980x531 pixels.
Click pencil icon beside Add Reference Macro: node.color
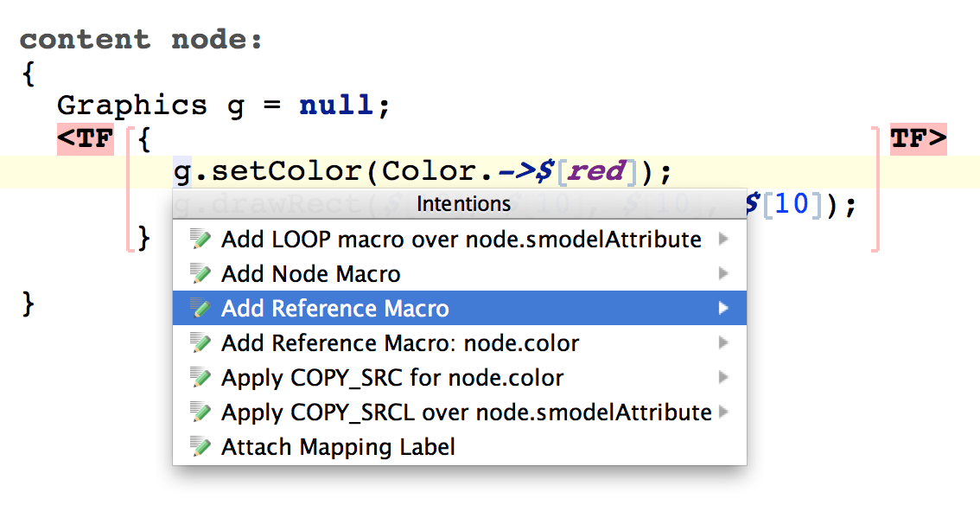coord(200,343)
